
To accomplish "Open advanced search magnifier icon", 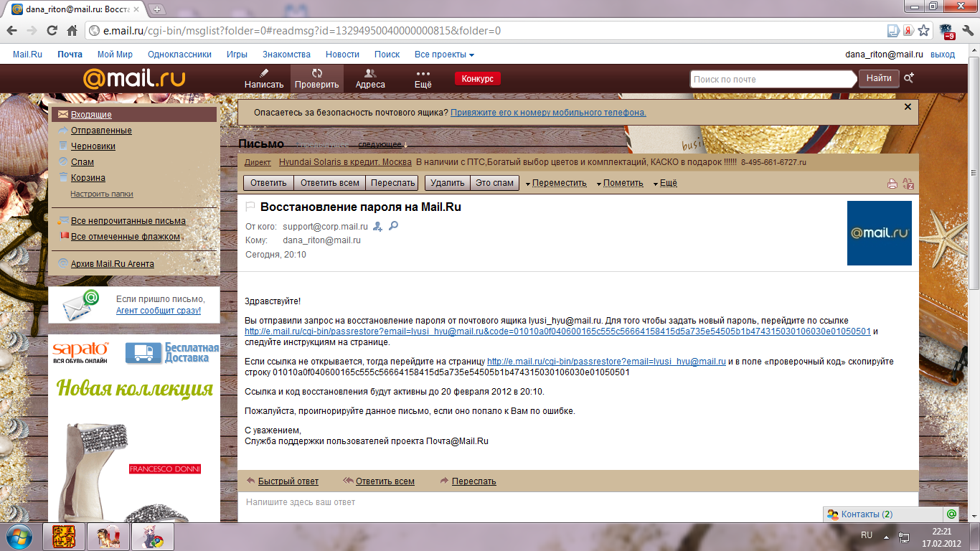I will coord(909,78).
